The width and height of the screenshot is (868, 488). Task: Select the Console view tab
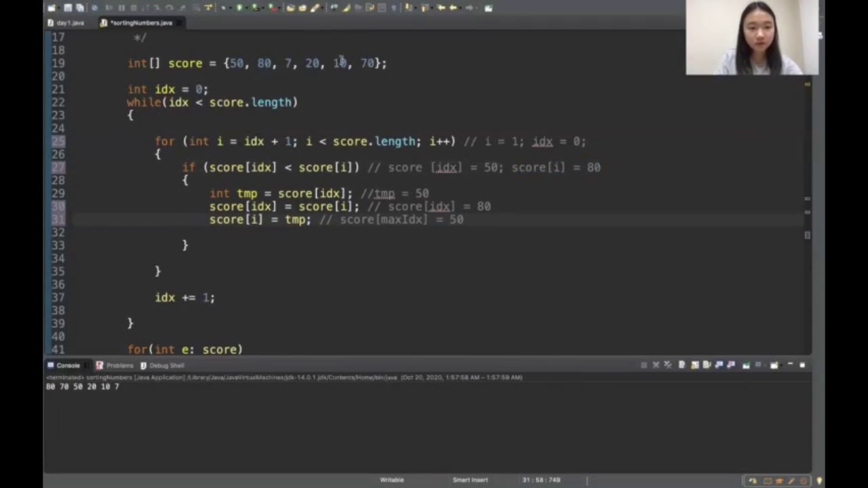(63, 365)
